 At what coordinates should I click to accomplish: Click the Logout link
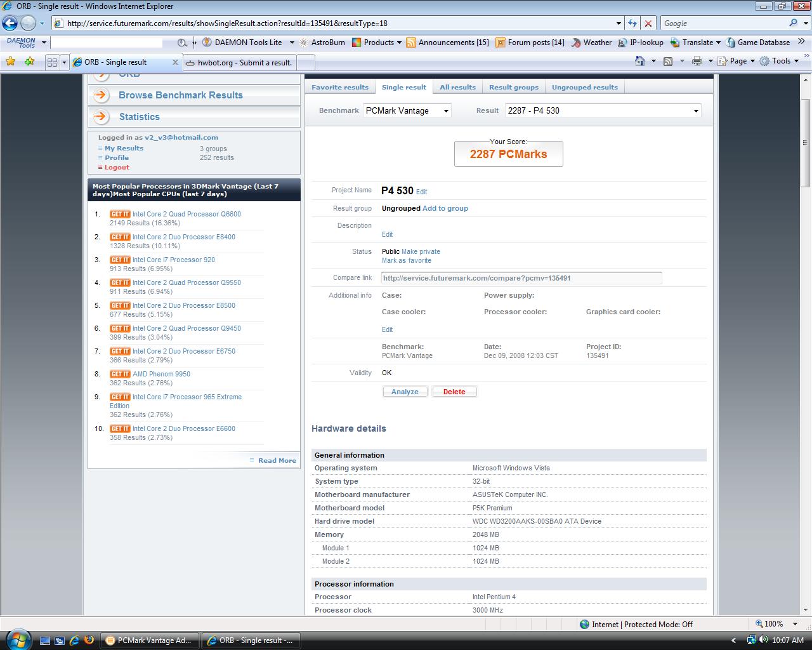[x=117, y=167]
